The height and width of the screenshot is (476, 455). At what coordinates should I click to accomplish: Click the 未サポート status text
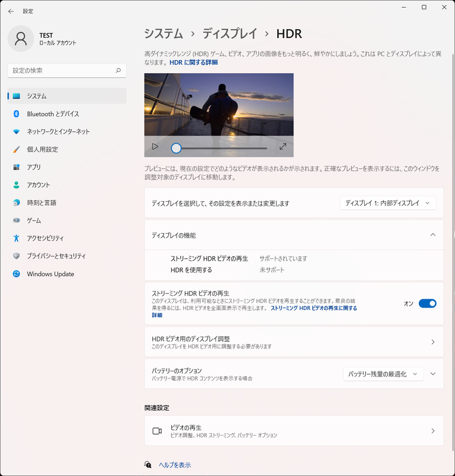(272, 270)
